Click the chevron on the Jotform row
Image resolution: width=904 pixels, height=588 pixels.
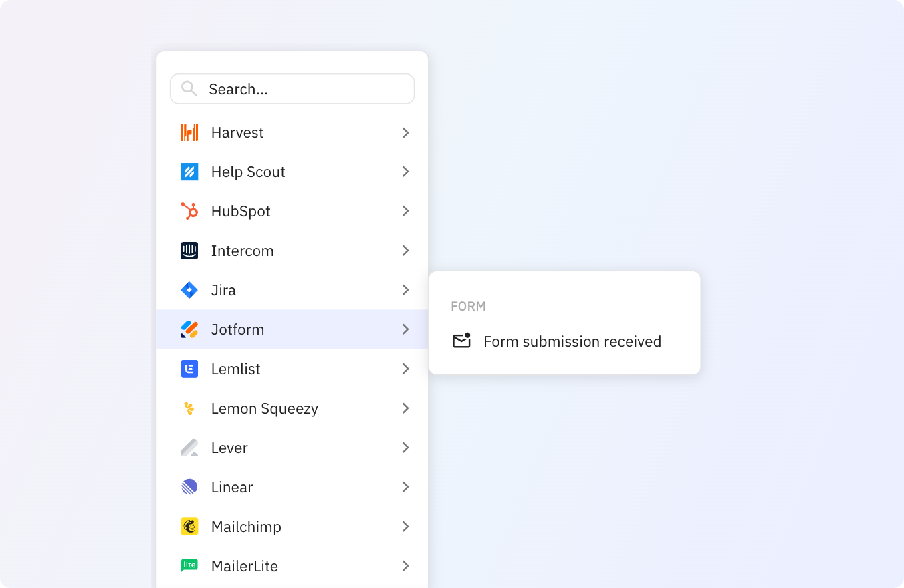[405, 329]
